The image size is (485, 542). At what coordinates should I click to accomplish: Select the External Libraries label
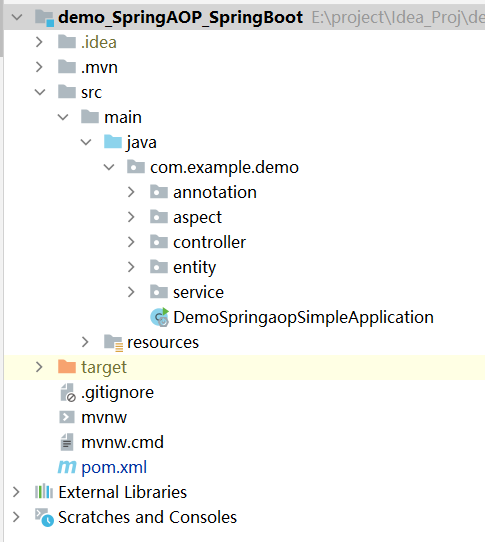point(123,492)
